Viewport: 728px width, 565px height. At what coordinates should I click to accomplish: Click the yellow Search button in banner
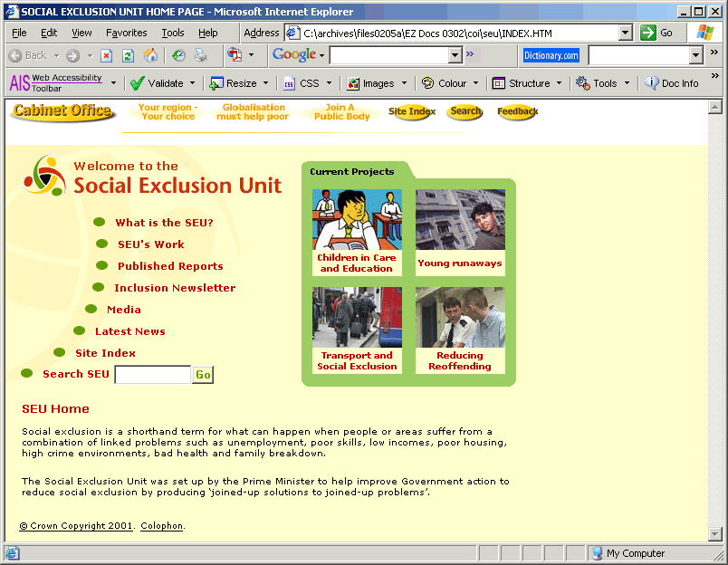click(x=465, y=111)
